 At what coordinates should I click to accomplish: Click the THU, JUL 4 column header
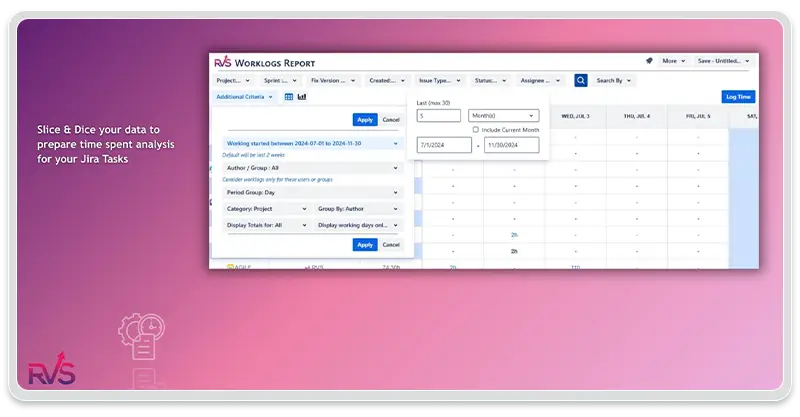pos(637,116)
